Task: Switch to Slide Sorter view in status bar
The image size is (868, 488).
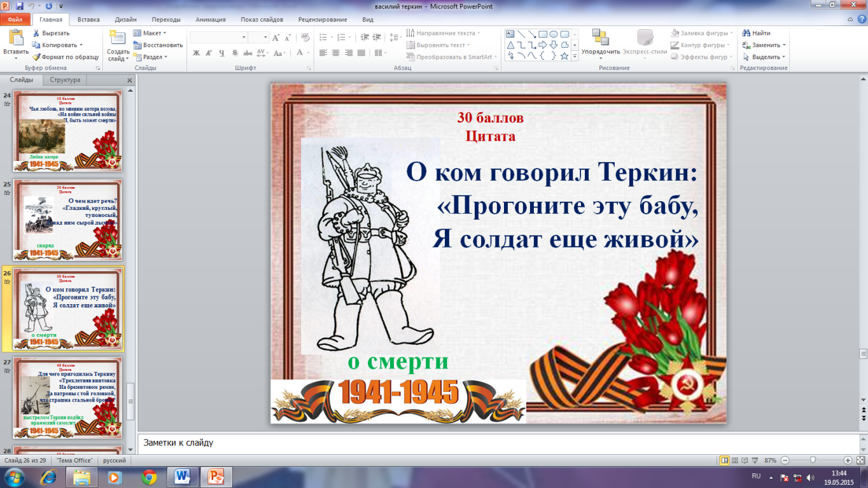Action: [736, 460]
